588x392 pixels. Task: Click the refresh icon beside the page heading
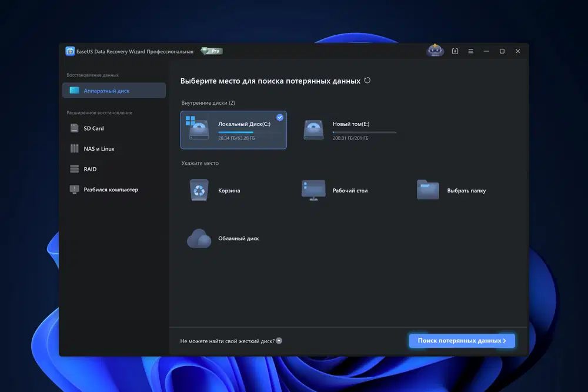click(x=367, y=81)
